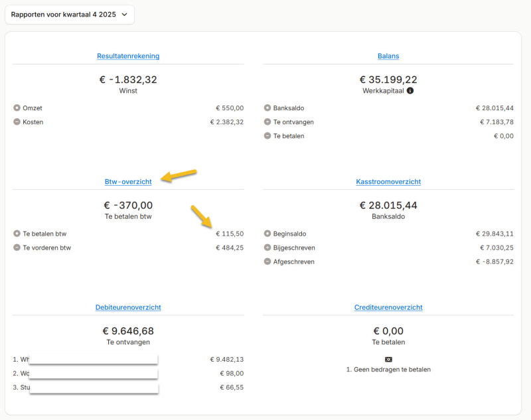
Task: Open the Kasstroomoverzicht report
Action: (x=388, y=181)
